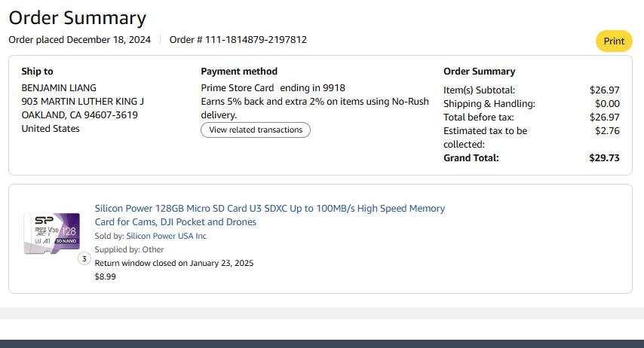The height and width of the screenshot is (348, 644).
Task: Click the Estimated tax amount $2.76
Action: coord(607,131)
